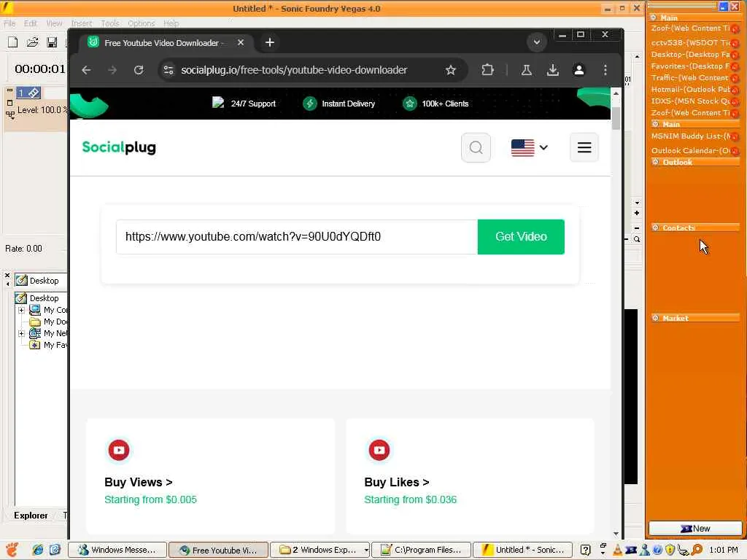Open the Vegas Tools menu
The width and height of the screenshot is (747, 560).
tap(110, 23)
